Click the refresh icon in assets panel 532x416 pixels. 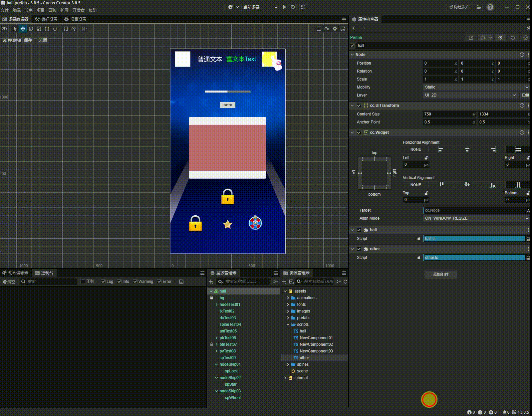(x=345, y=282)
